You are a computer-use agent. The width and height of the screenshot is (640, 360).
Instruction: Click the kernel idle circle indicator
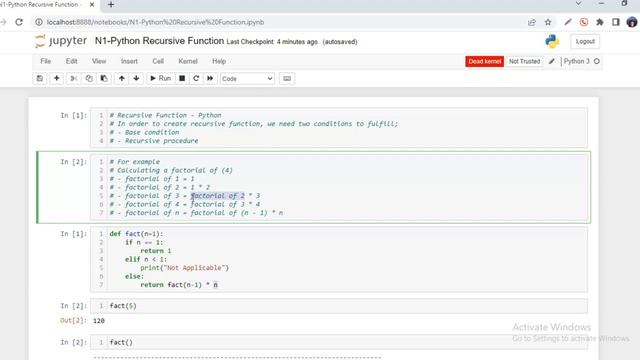tap(596, 61)
